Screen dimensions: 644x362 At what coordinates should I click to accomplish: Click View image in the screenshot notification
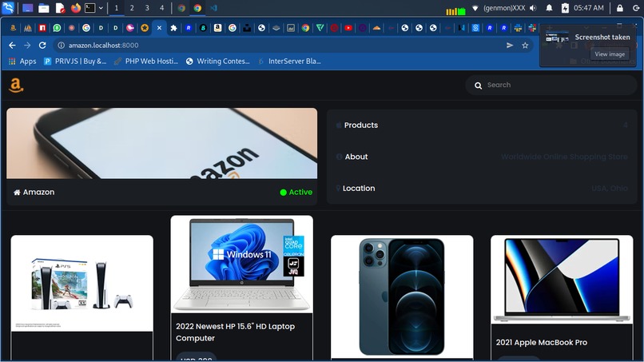[x=610, y=54]
